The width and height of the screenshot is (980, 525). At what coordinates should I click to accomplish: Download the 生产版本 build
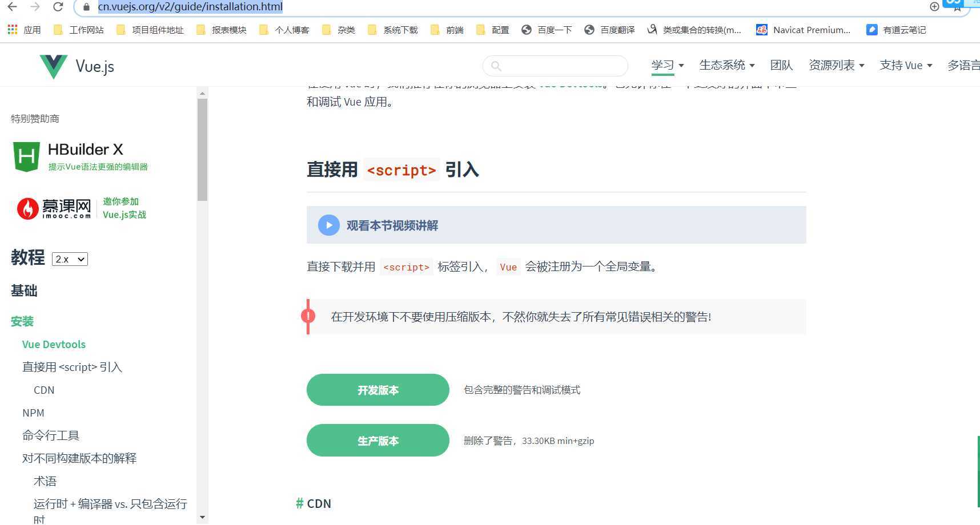(378, 441)
